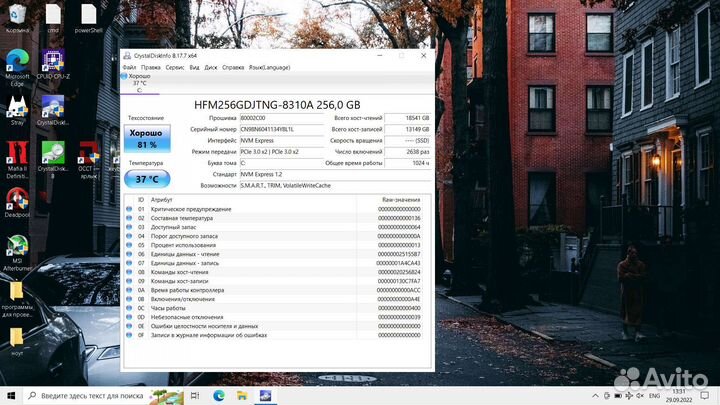Launch the OCCT desktop shortcut
The width and height of the screenshot is (720, 405).
point(88,160)
